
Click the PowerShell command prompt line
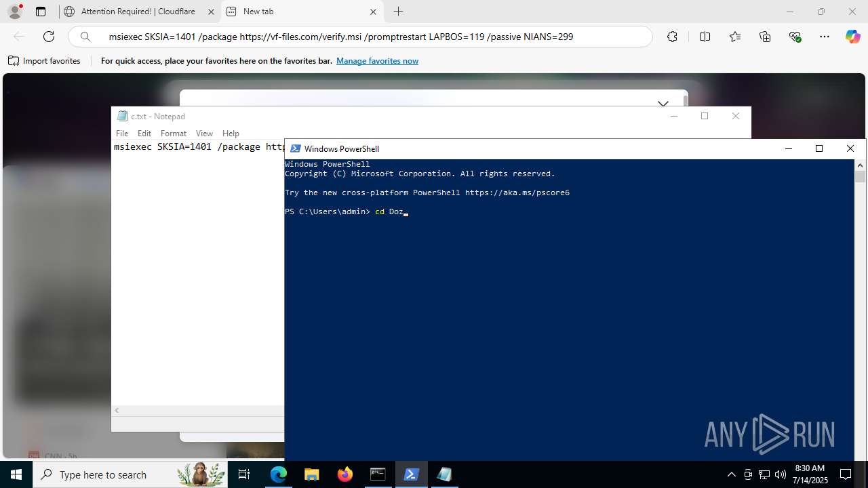pos(346,211)
